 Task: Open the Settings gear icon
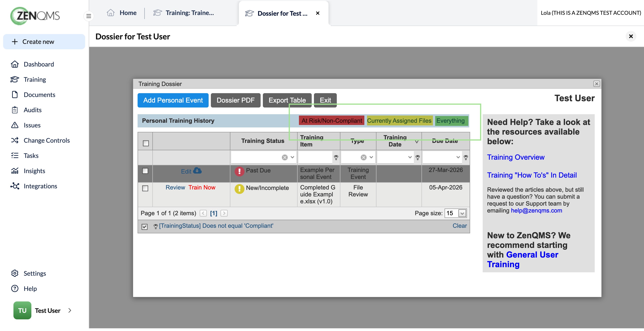tap(15, 273)
